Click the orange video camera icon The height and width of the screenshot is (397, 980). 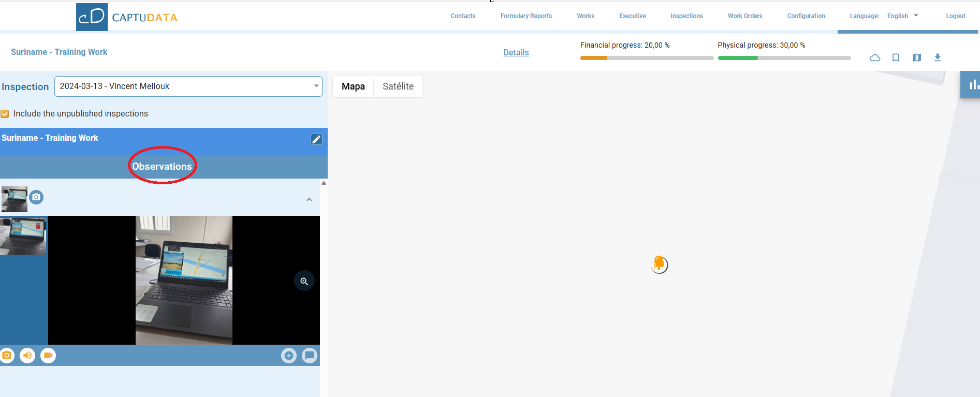[x=48, y=356]
